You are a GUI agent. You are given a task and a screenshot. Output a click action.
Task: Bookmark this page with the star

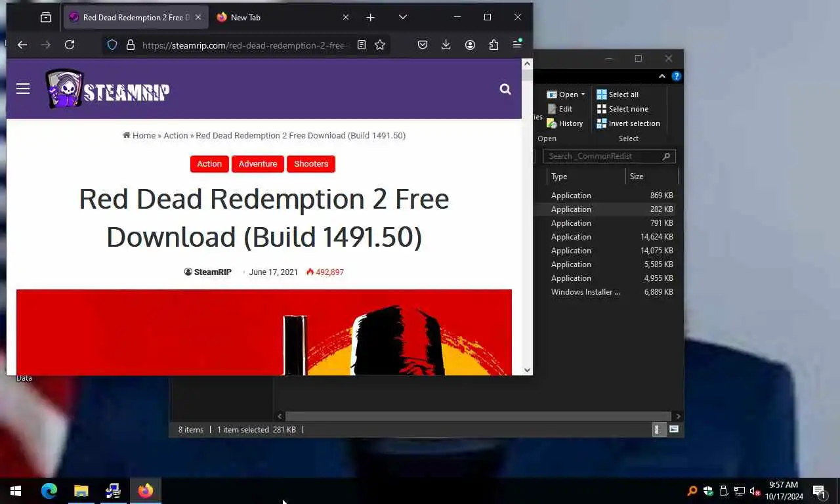(x=379, y=45)
